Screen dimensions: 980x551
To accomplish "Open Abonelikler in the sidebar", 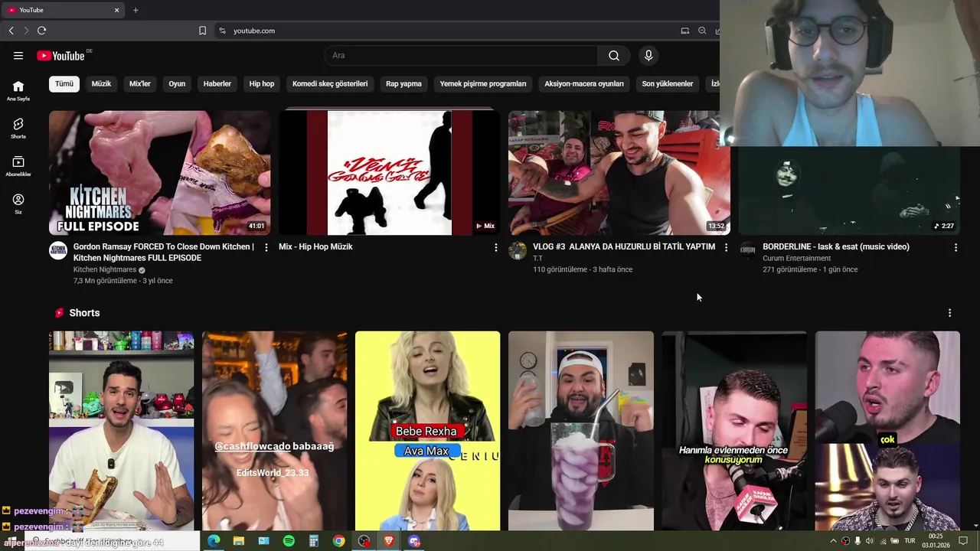I will [x=18, y=166].
